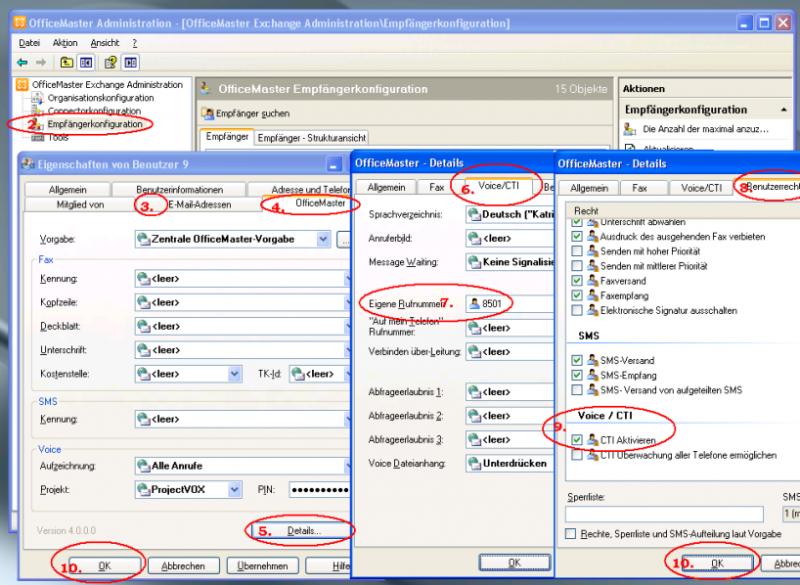Select the Organisationskonfiguration tree node
The width and height of the screenshot is (800, 585).
(99, 98)
